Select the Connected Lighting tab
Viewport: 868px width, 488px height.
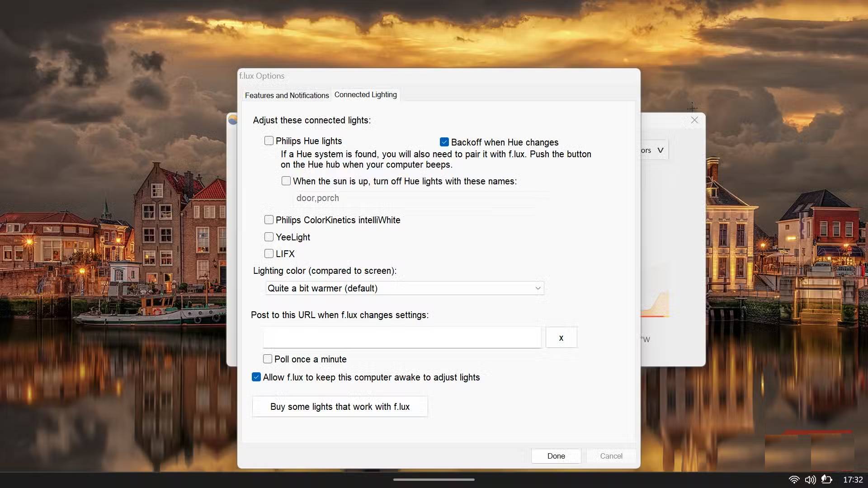coord(365,94)
